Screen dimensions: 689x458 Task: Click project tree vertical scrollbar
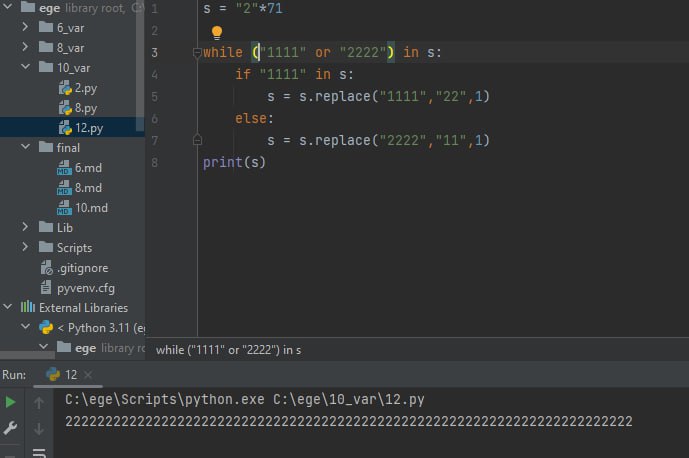(140, 66)
